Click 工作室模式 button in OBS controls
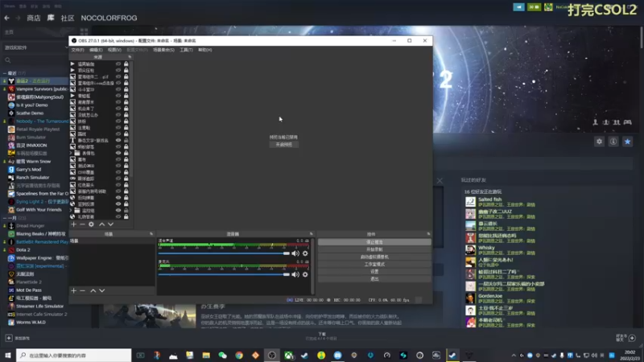Screen dimensions: 644x362 coord(374,265)
